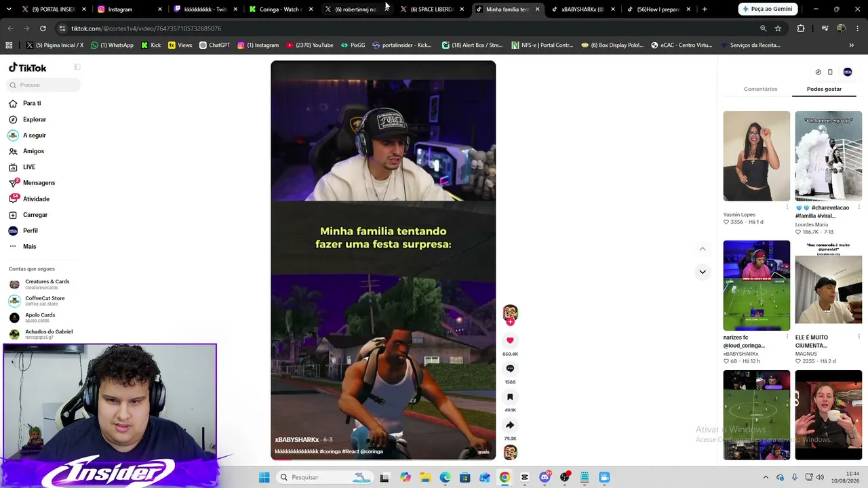Open the #coringa hashtag in the caption
Screen dimensions: 868x488
point(330,451)
